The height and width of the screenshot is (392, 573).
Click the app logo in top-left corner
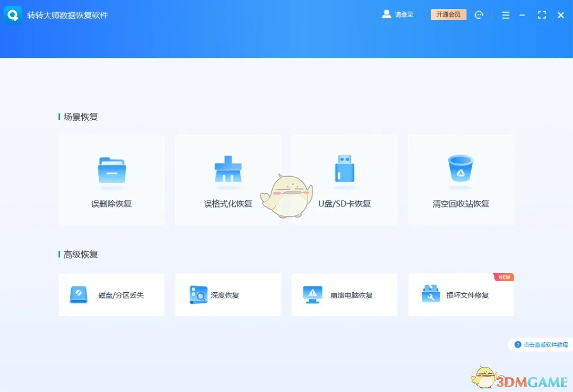[12, 15]
